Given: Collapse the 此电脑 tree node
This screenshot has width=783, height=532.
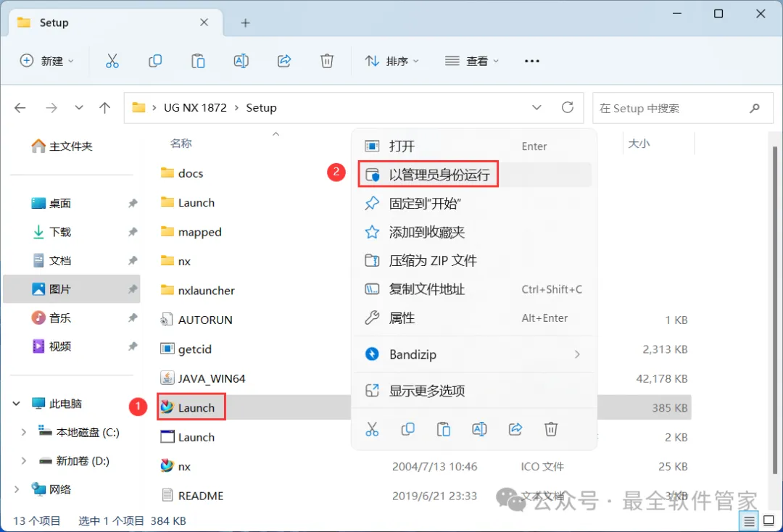Looking at the screenshot, I should (17, 403).
